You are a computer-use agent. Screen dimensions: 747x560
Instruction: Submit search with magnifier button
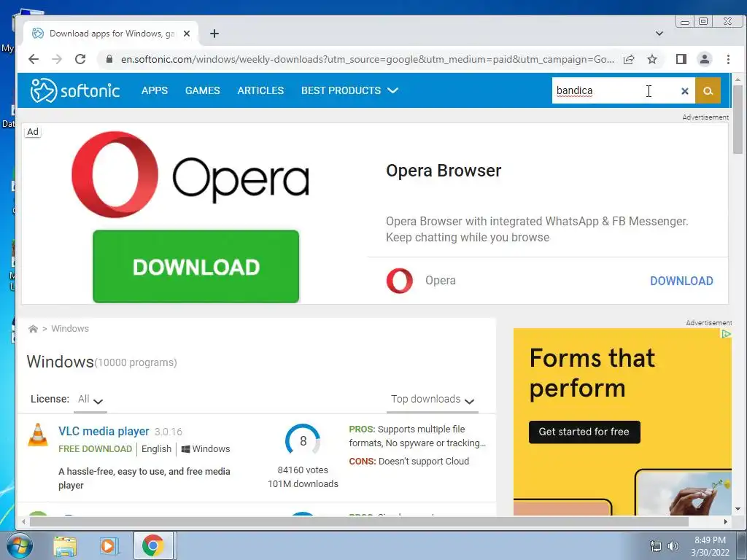coord(708,90)
